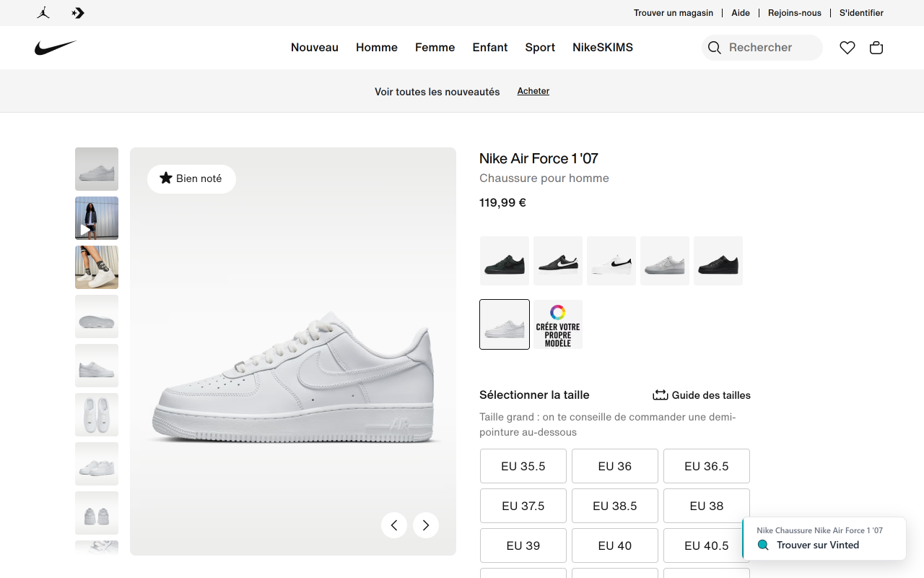View thumbnail showing the shoe sole
The image size is (924, 578).
click(97, 316)
